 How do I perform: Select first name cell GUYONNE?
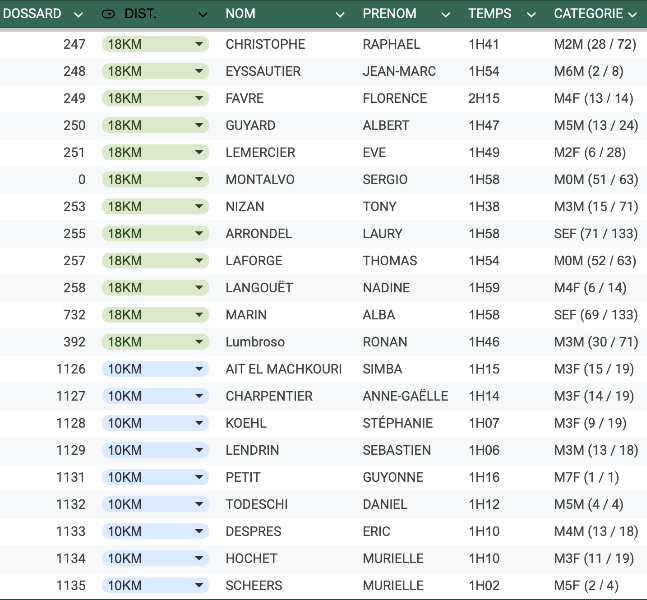393,477
